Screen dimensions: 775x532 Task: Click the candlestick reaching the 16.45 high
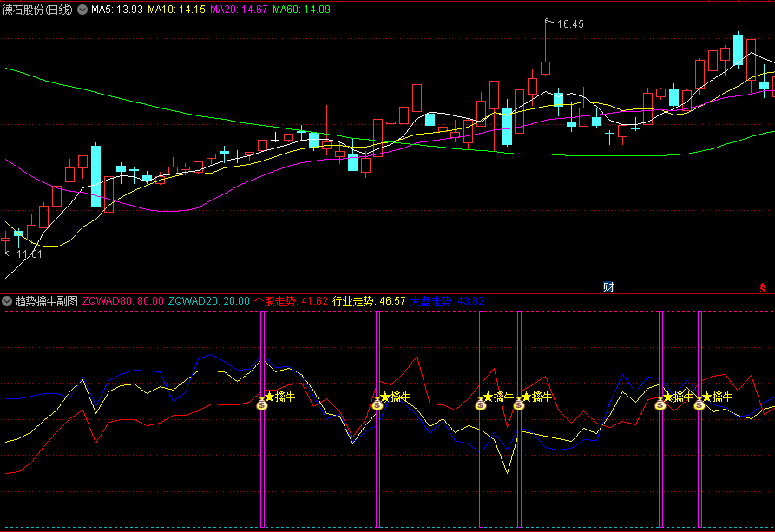pos(546,68)
